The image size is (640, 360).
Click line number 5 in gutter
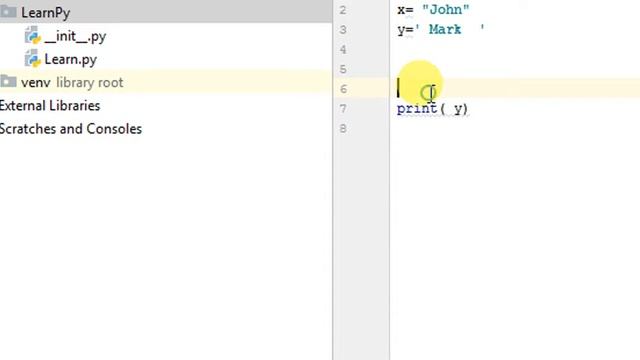click(x=343, y=69)
